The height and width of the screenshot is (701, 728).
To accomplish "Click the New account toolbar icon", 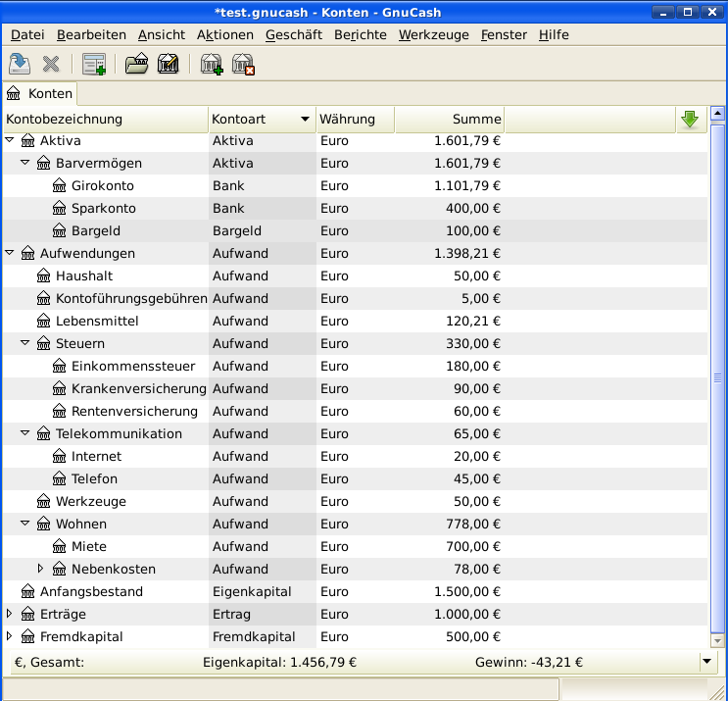I will point(211,65).
